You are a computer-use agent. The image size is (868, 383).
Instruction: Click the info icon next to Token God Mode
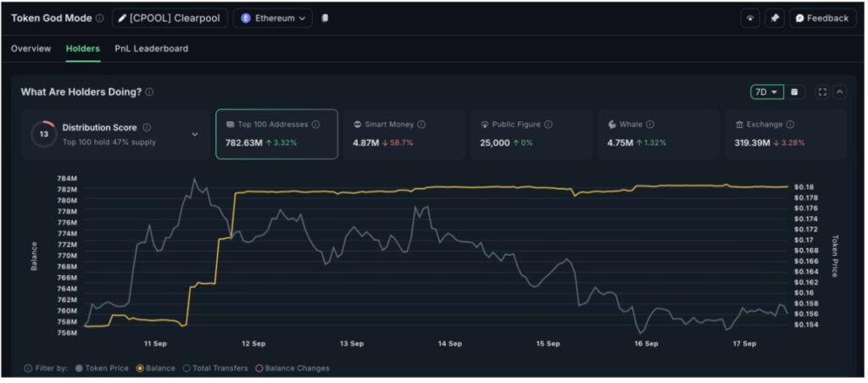[x=100, y=18]
